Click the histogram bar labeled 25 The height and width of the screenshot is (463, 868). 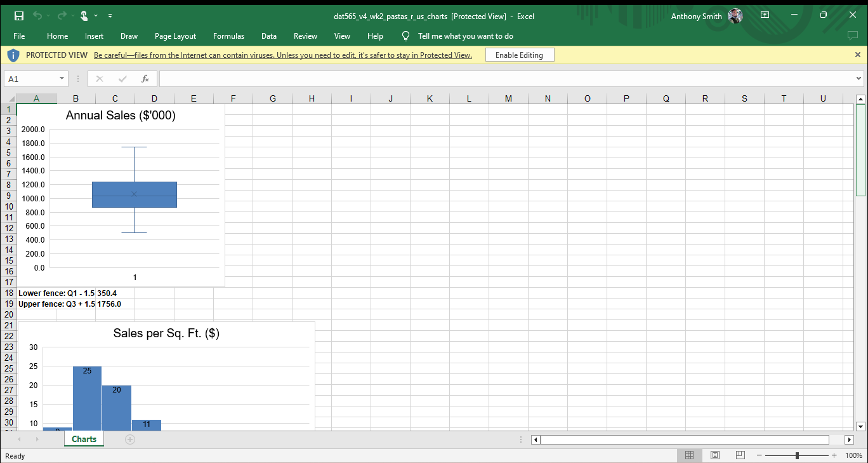tap(87, 398)
